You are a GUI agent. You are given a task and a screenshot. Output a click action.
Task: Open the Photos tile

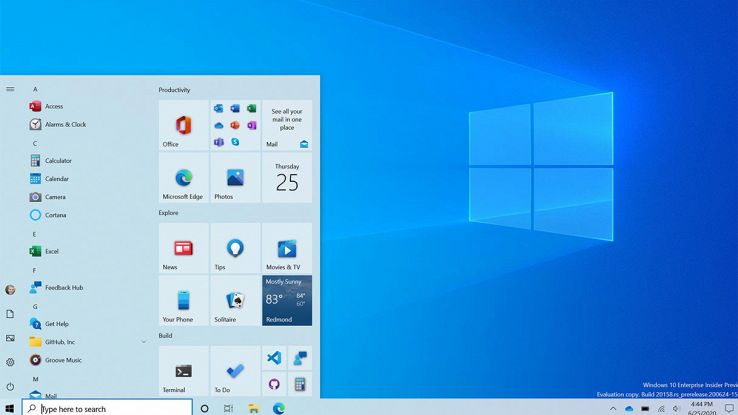[x=235, y=178]
